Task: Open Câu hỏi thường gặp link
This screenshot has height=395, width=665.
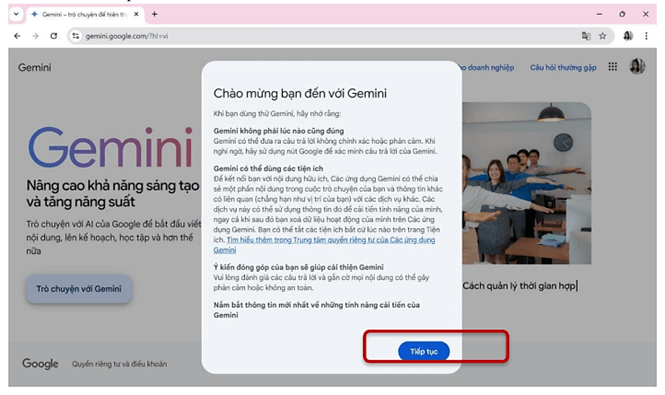Action: click(x=563, y=67)
